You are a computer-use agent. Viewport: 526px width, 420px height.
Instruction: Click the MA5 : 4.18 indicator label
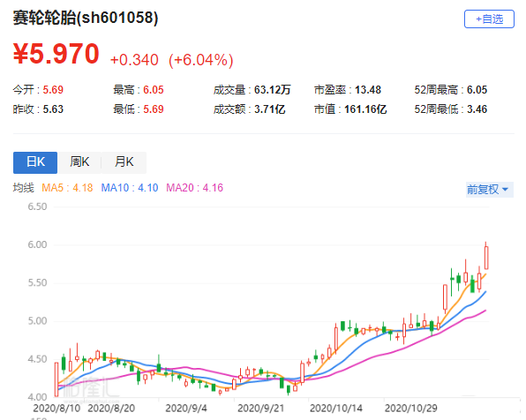click(x=67, y=188)
